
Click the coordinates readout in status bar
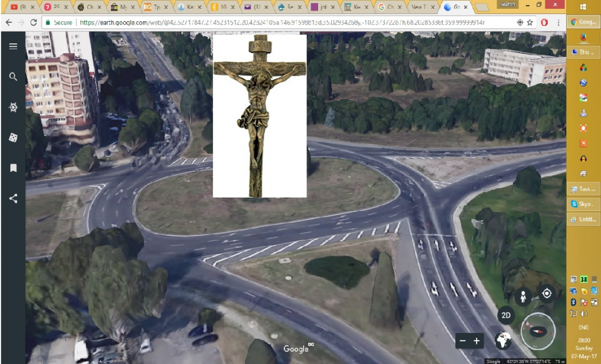[x=529, y=361]
